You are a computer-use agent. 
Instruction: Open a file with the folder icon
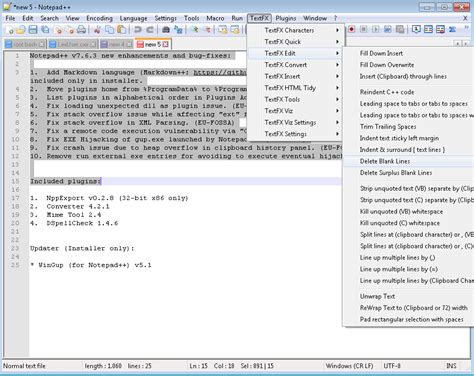point(21,30)
